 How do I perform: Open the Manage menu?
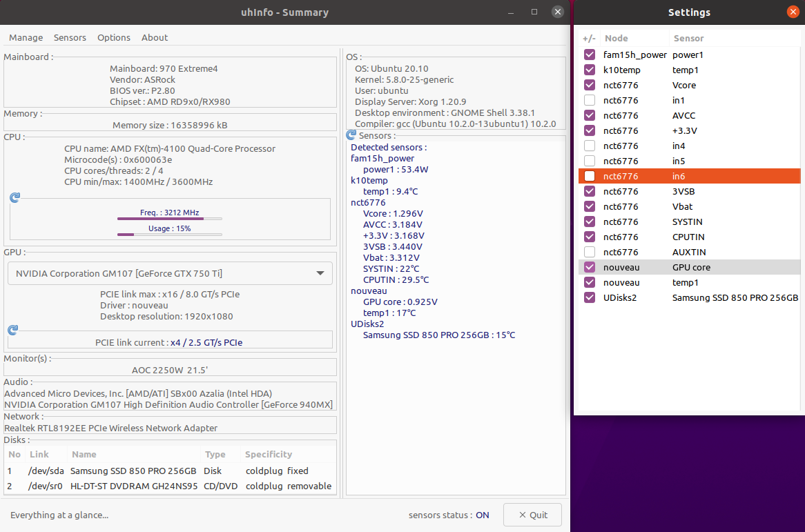26,37
